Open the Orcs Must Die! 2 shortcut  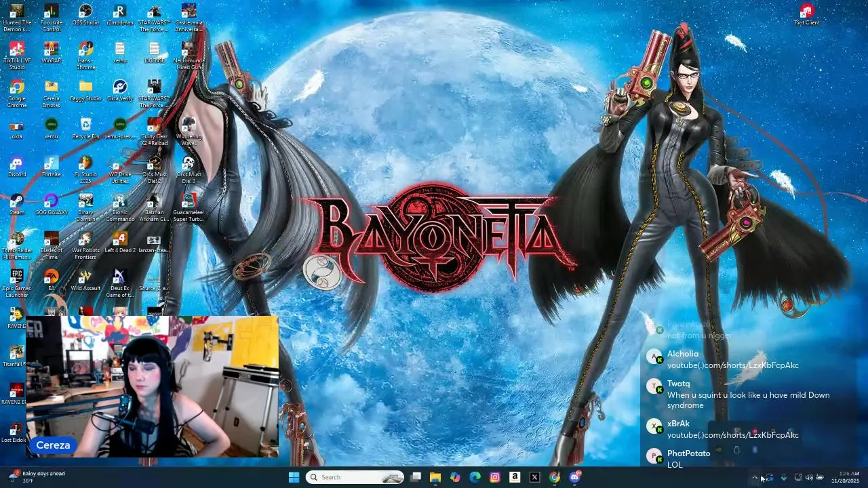pos(155,169)
